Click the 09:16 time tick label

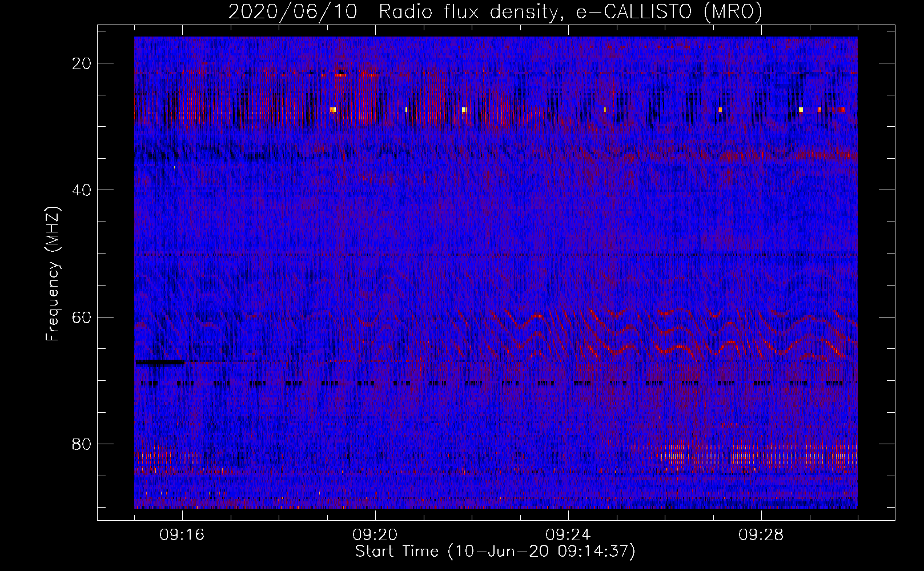point(182,534)
